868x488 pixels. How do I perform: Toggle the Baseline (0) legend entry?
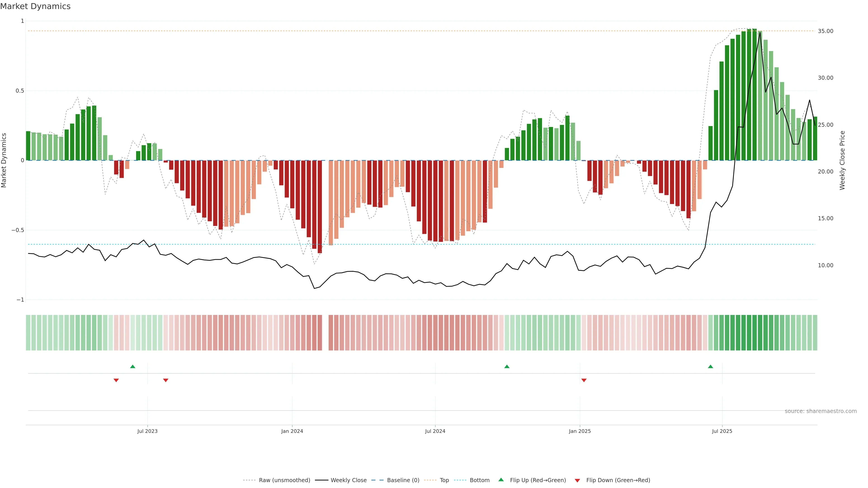(x=403, y=480)
